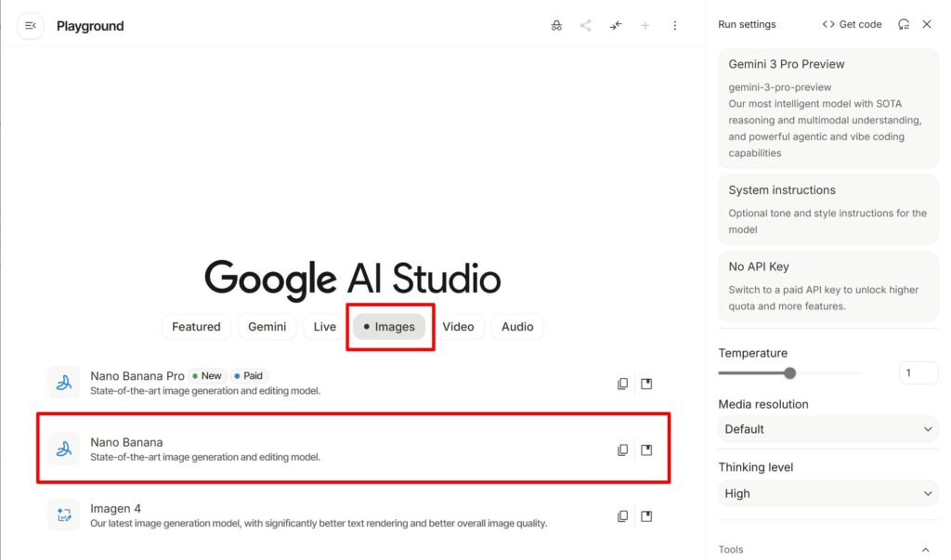Click the compare mode arrows icon

point(616,26)
